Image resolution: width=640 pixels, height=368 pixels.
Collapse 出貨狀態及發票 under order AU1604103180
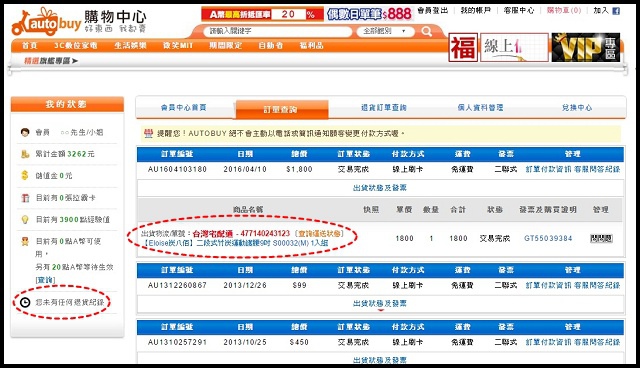click(x=380, y=188)
